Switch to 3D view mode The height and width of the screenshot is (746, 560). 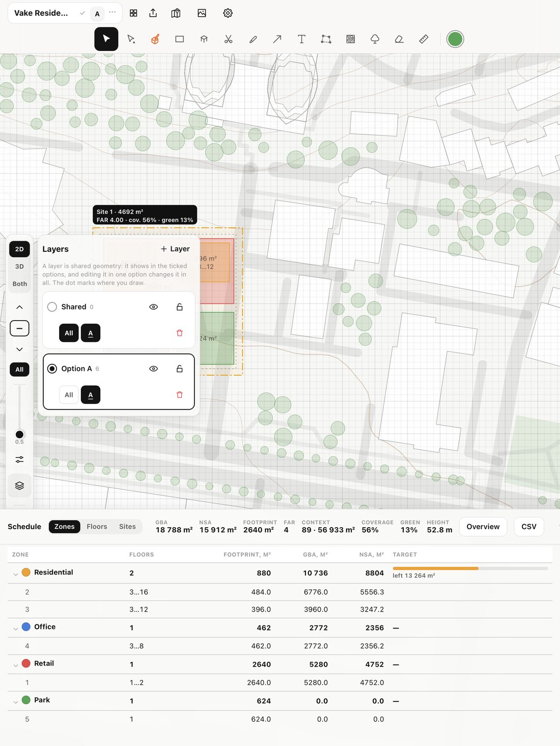coord(19,267)
